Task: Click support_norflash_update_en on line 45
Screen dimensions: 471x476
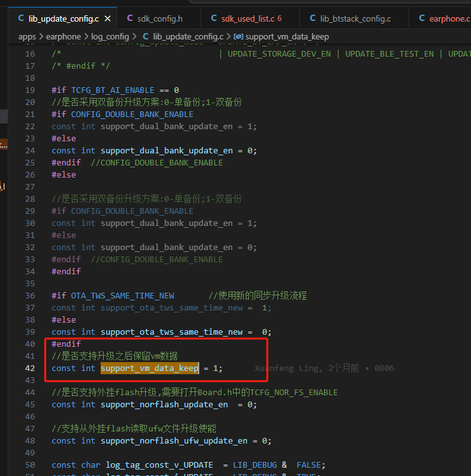Action: click(x=164, y=405)
